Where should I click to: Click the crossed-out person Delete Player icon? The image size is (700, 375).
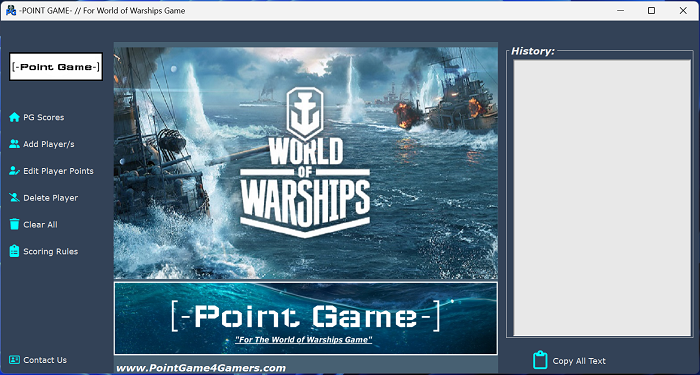tap(14, 198)
